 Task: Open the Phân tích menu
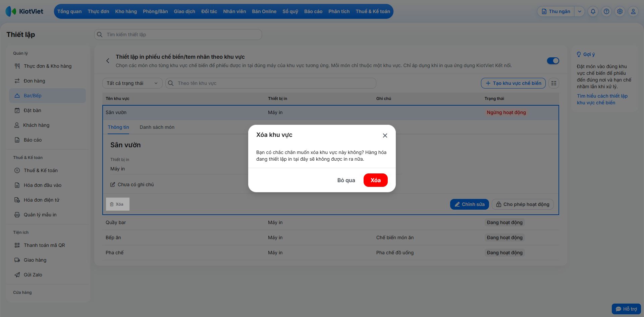click(x=339, y=11)
